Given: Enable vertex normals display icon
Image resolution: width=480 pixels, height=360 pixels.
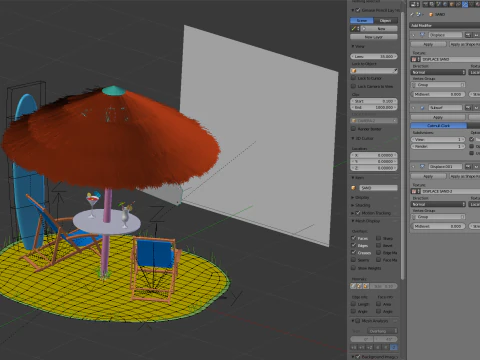Looking at the screenshot, I should (353, 286).
